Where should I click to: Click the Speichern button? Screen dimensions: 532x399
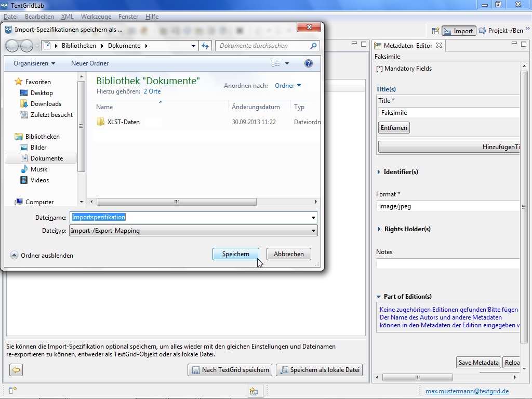tap(236, 254)
